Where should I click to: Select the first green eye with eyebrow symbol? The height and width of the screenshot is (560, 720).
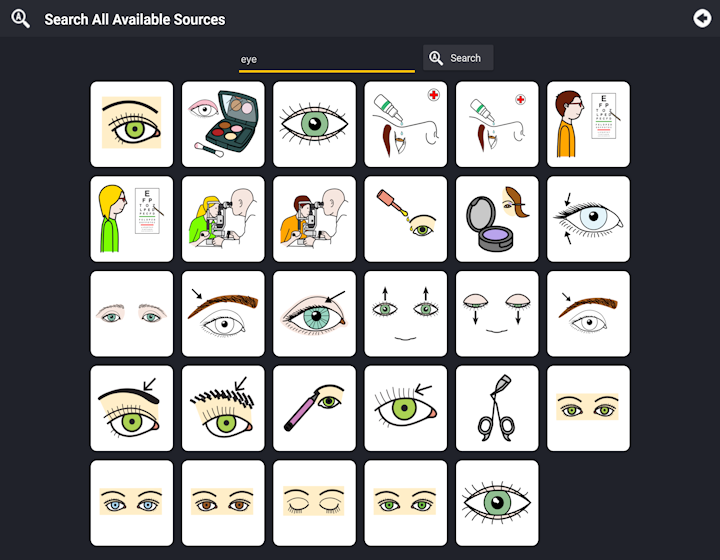pos(132,124)
